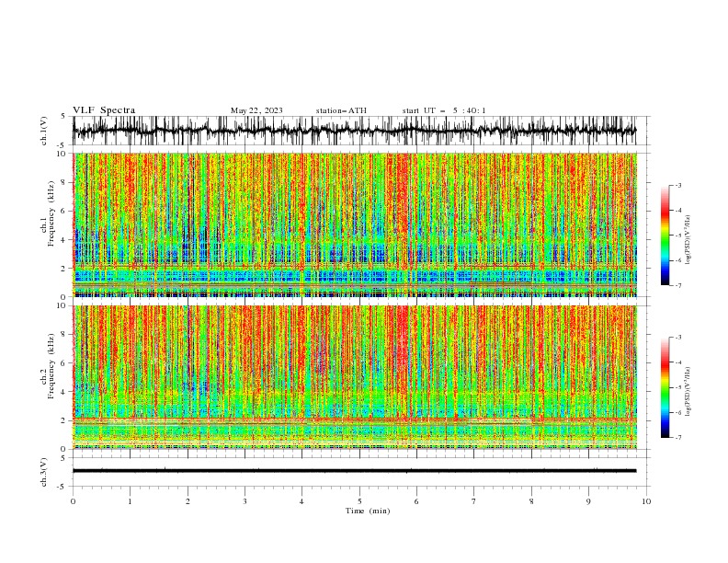
Task: Click the ch.1 spectrogram plot
Action: click(x=355, y=224)
